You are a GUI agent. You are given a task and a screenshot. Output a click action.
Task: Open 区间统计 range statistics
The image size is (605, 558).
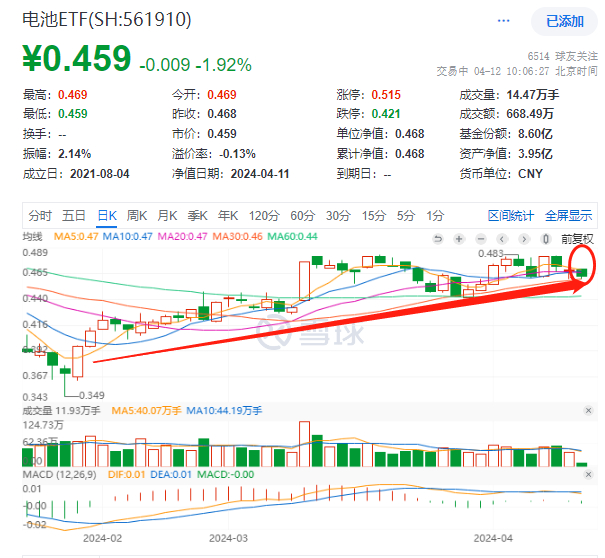[x=510, y=215]
